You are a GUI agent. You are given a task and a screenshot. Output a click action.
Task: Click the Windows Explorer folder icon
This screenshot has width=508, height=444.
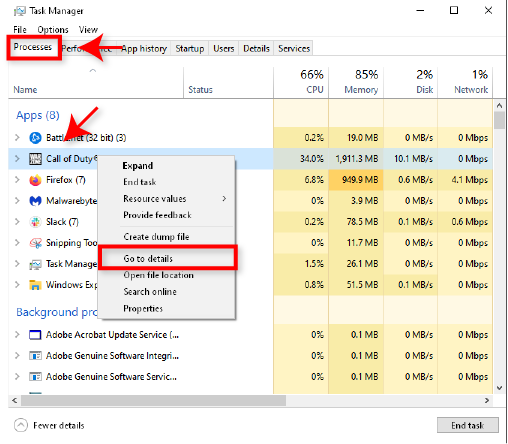click(35, 285)
